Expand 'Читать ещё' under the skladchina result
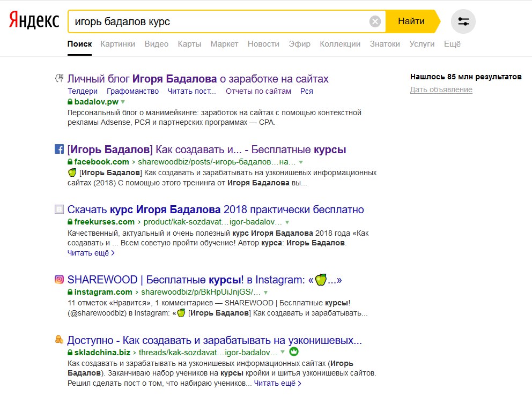Screen dimensions: 532x397 click(278, 383)
